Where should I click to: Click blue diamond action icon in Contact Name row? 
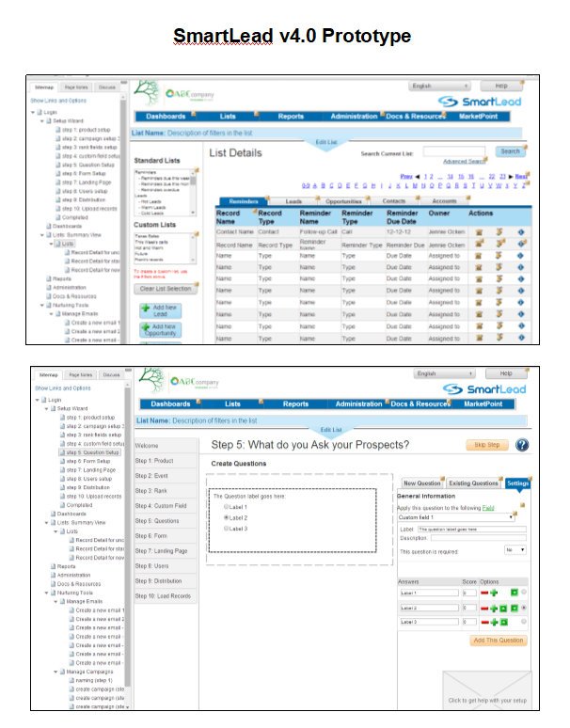(520, 230)
